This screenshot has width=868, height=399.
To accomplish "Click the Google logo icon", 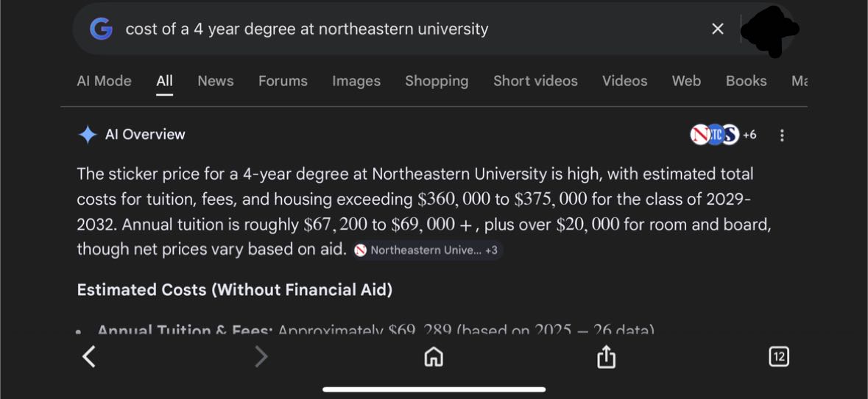I will pos(101,29).
